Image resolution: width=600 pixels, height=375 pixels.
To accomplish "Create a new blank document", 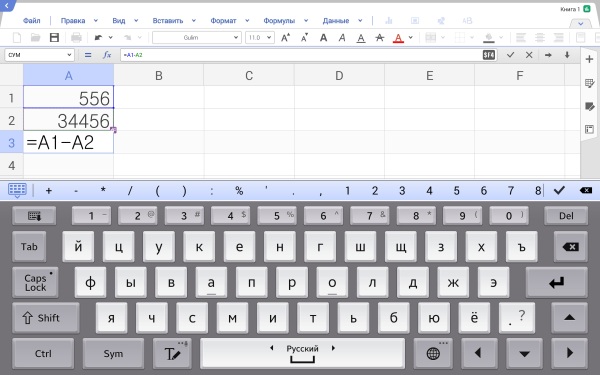I will click(x=17, y=38).
